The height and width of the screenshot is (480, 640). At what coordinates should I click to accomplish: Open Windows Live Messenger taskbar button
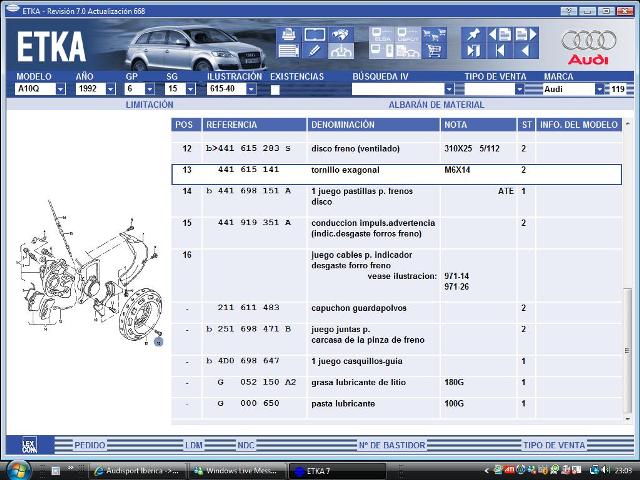click(237, 471)
